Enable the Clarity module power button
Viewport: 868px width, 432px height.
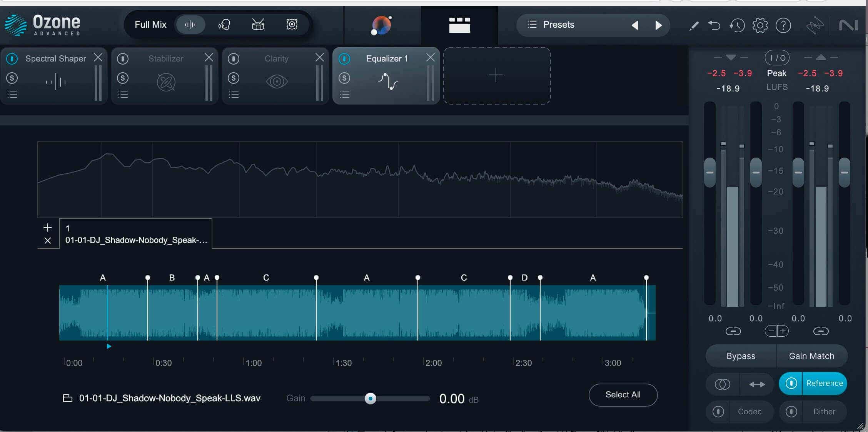[x=234, y=59]
